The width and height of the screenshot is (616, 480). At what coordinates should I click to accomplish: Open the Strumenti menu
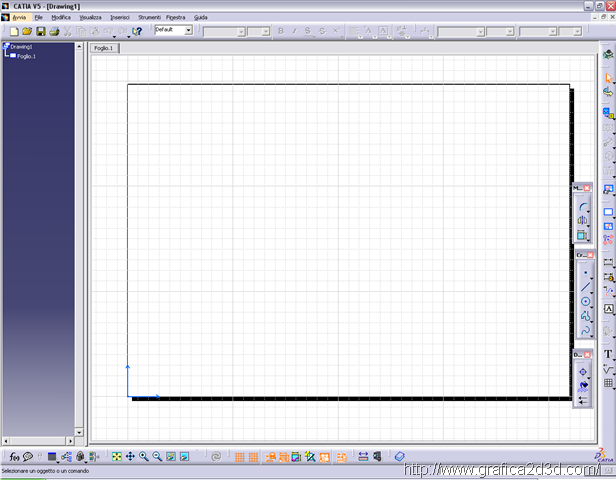pyautogui.click(x=148, y=17)
